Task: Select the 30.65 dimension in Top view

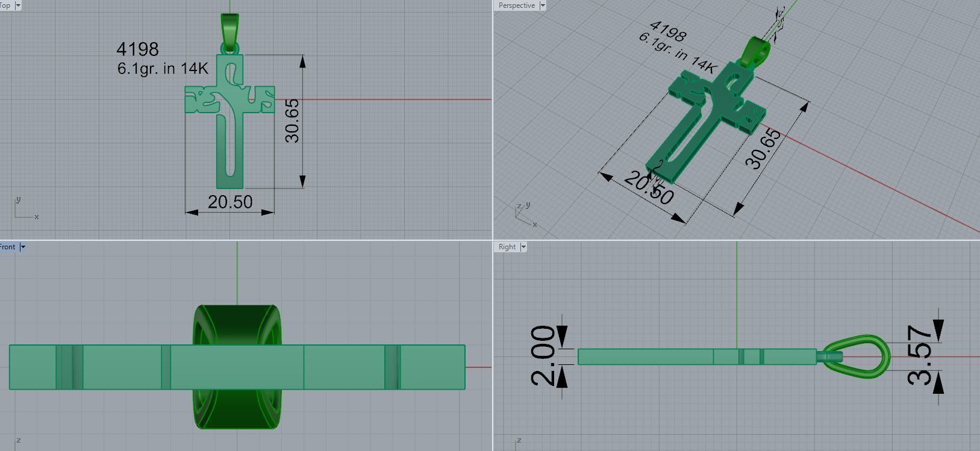Action: 292,121
